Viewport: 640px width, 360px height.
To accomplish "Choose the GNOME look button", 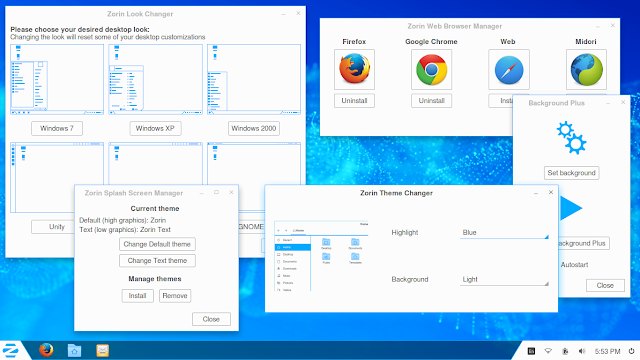I will (251, 227).
